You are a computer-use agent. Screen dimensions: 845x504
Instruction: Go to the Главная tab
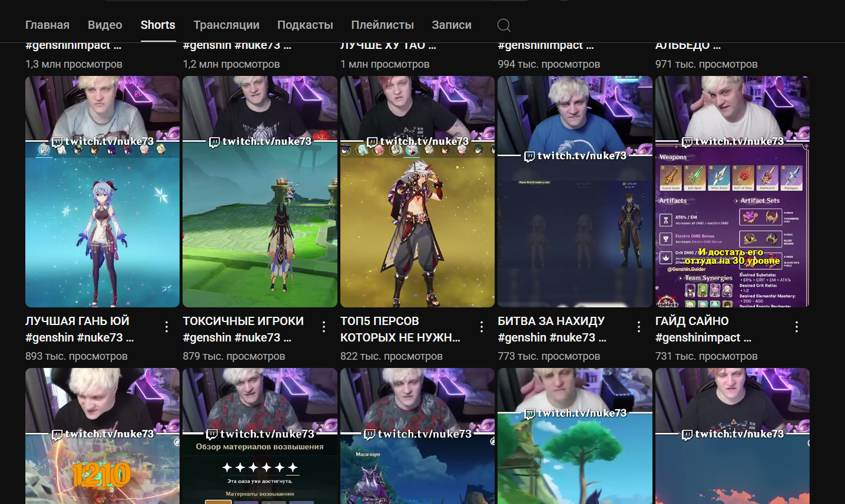(47, 25)
